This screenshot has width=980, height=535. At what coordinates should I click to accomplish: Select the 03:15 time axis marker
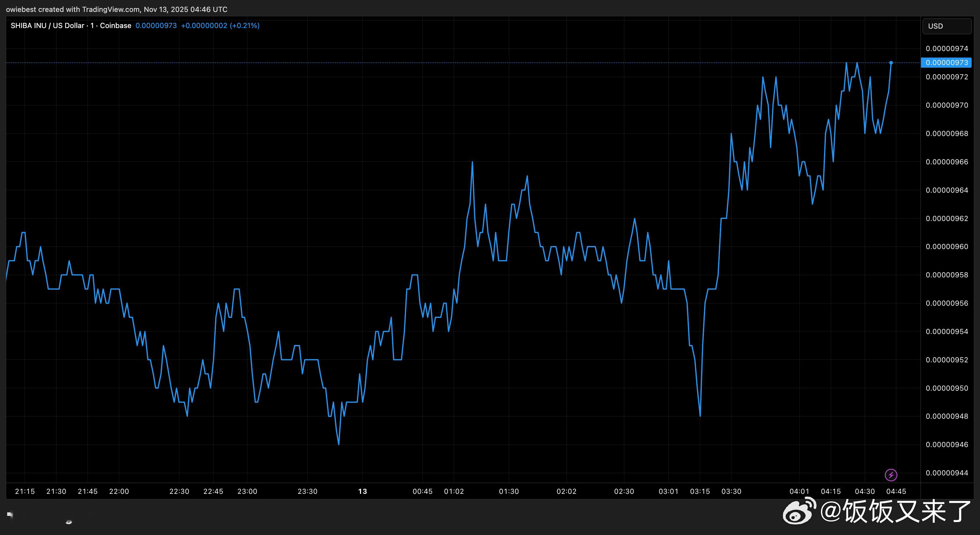click(700, 491)
